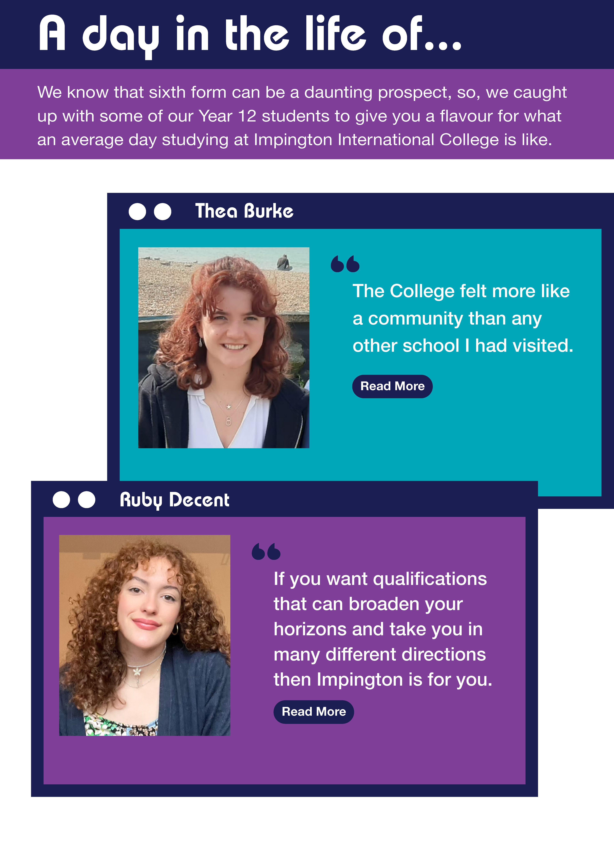Viewport: 614px width, 868px height.
Task: Click the quotation mark icon in teal card
Action: (x=345, y=264)
